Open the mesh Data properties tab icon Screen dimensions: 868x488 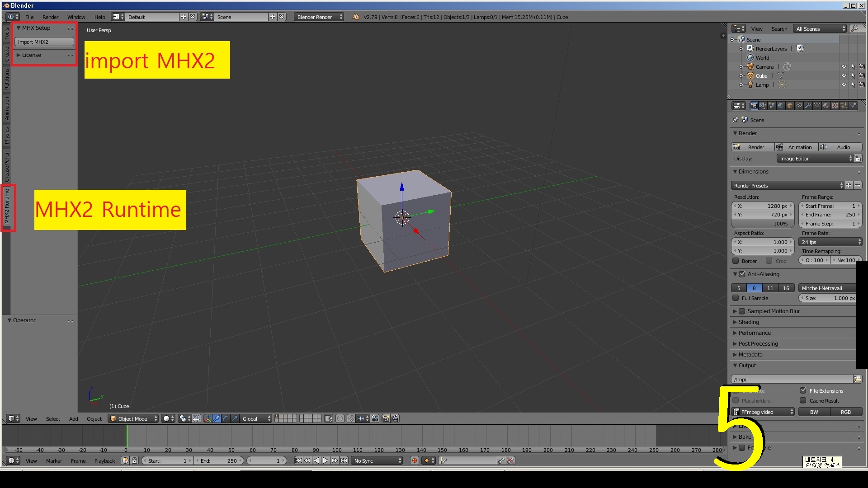coord(817,106)
